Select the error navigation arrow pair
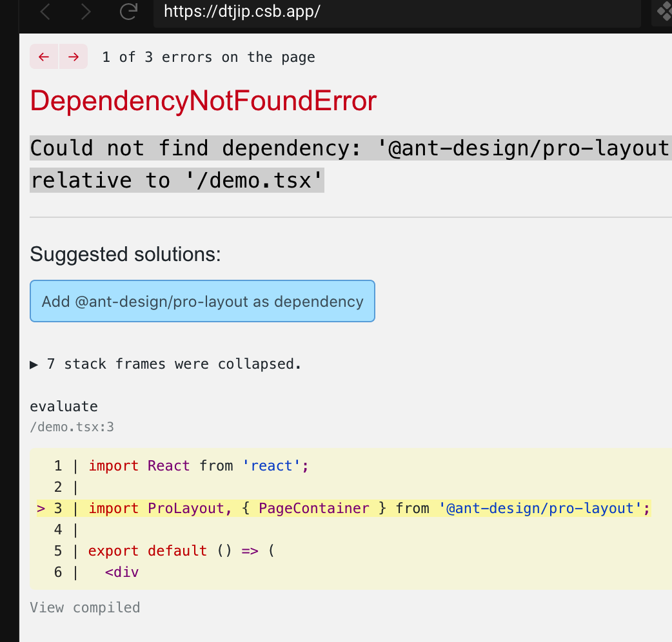This screenshot has width=672, height=642. click(x=58, y=57)
